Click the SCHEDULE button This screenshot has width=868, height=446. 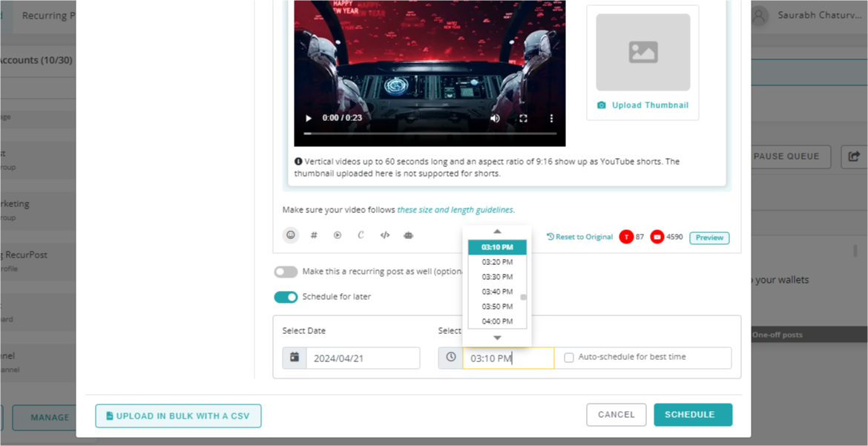click(x=692, y=414)
